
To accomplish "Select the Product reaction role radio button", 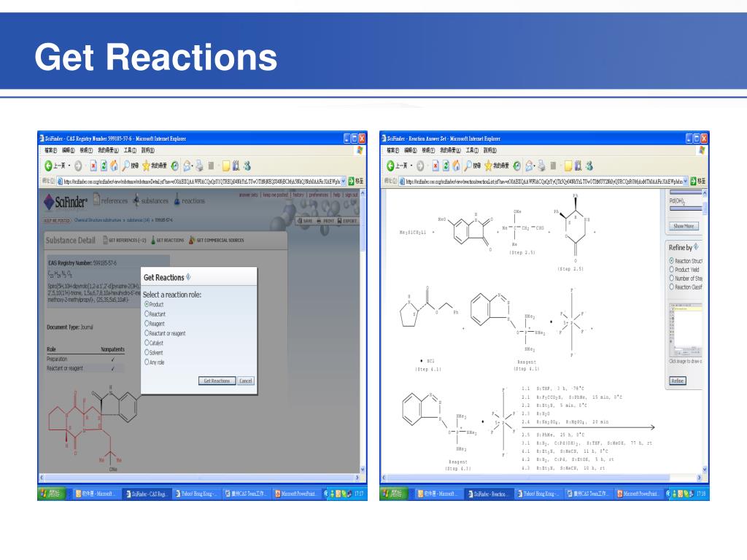I will coord(147,304).
